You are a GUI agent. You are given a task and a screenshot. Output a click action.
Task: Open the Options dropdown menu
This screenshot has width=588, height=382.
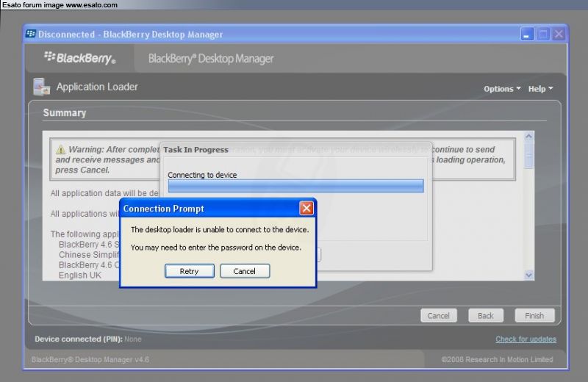pos(502,89)
